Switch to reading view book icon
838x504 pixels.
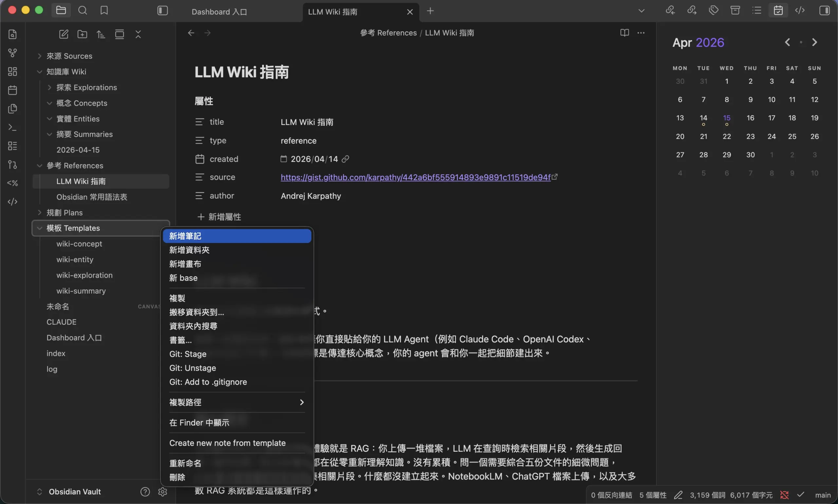pos(624,33)
